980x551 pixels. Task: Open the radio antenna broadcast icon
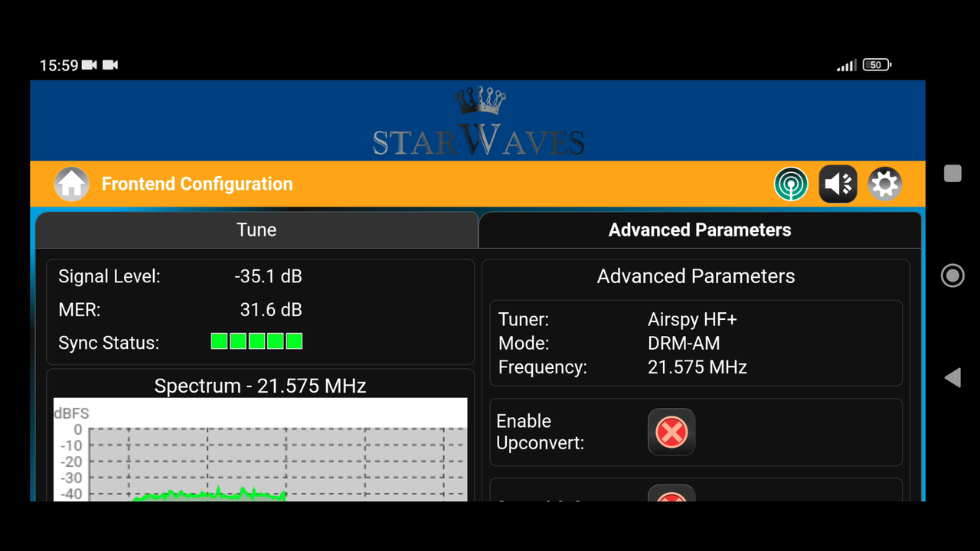click(791, 184)
